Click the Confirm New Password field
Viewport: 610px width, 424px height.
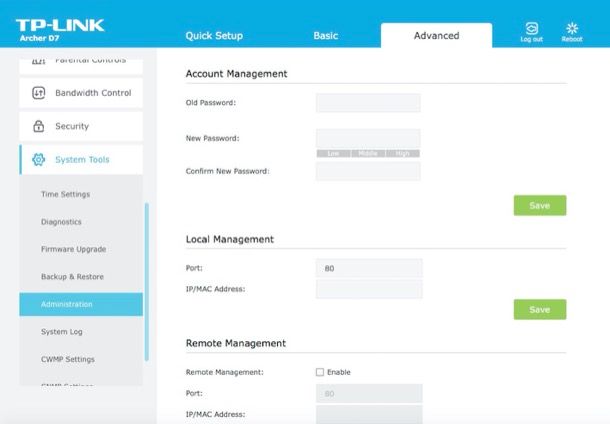368,171
